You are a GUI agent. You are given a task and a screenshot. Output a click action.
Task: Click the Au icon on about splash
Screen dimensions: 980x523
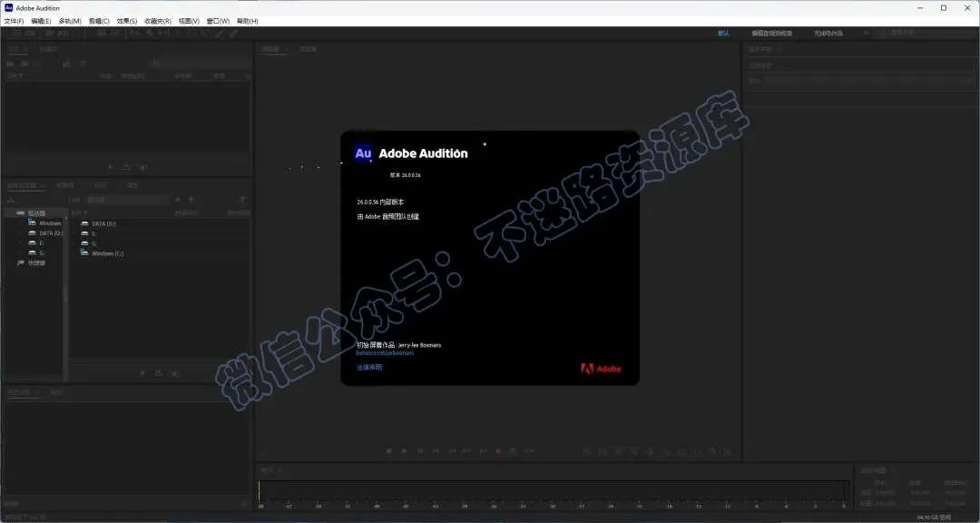363,153
